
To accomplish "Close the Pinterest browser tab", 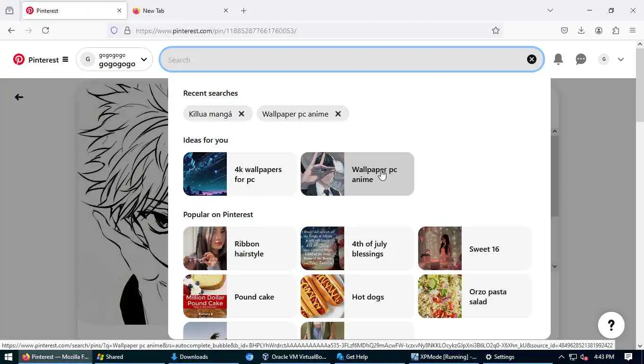I will coord(119,10).
